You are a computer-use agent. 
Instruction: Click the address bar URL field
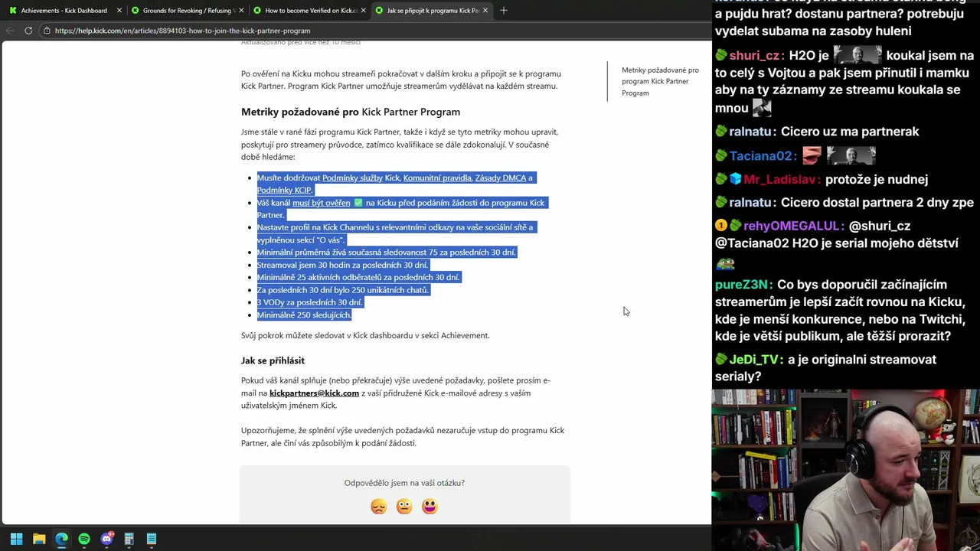pos(375,31)
